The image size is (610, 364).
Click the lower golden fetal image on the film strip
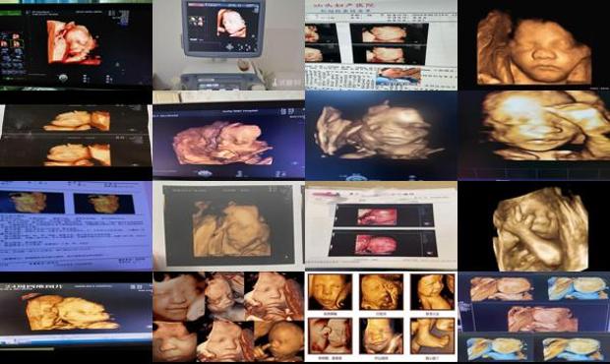pyautogui.click(x=78, y=154)
